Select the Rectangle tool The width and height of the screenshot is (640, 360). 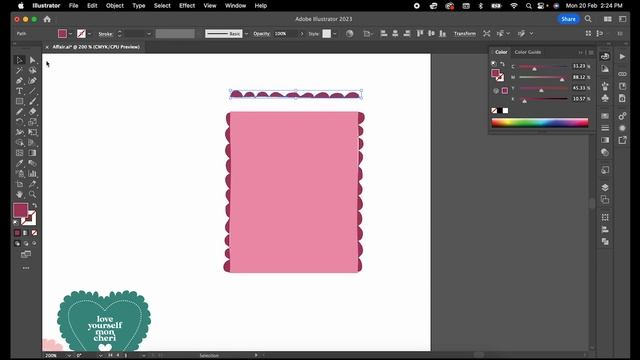tap(19, 101)
